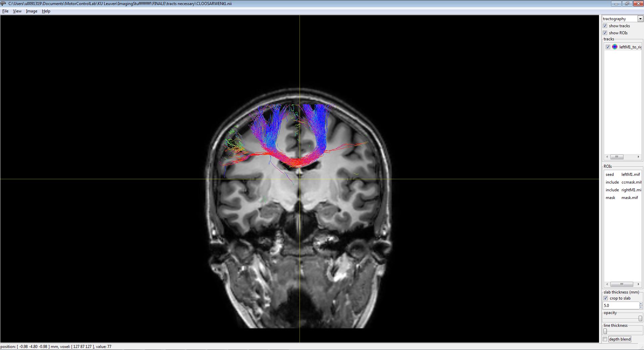The height and width of the screenshot is (350, 644).
Task: Hide the leftM1_to_right track via checkbox
Action: (x=608, y=47)
